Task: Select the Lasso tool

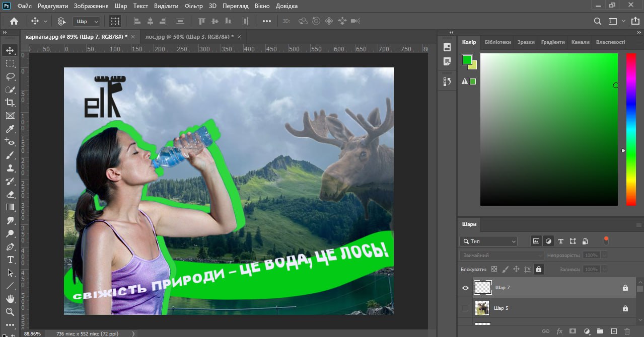Action: tap(10, 76)
